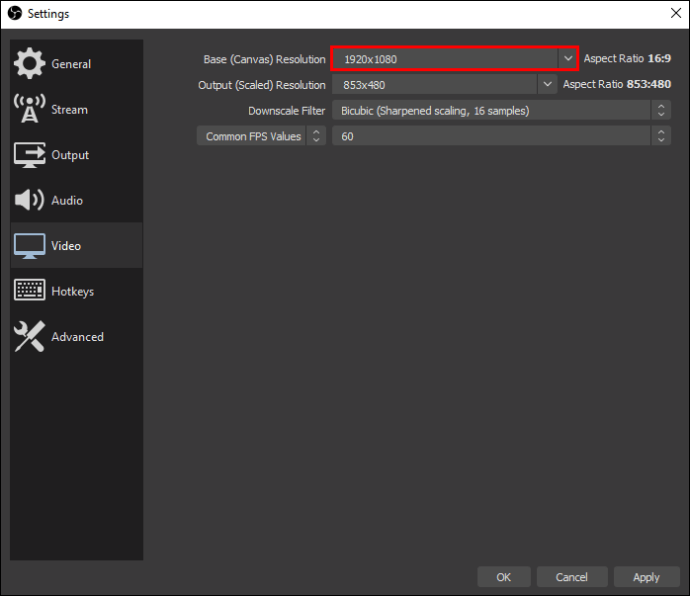This screenshot has height=596, width=690.
Task: Click the Base (Canvas) Resolution label
Action: pos(264,59)
